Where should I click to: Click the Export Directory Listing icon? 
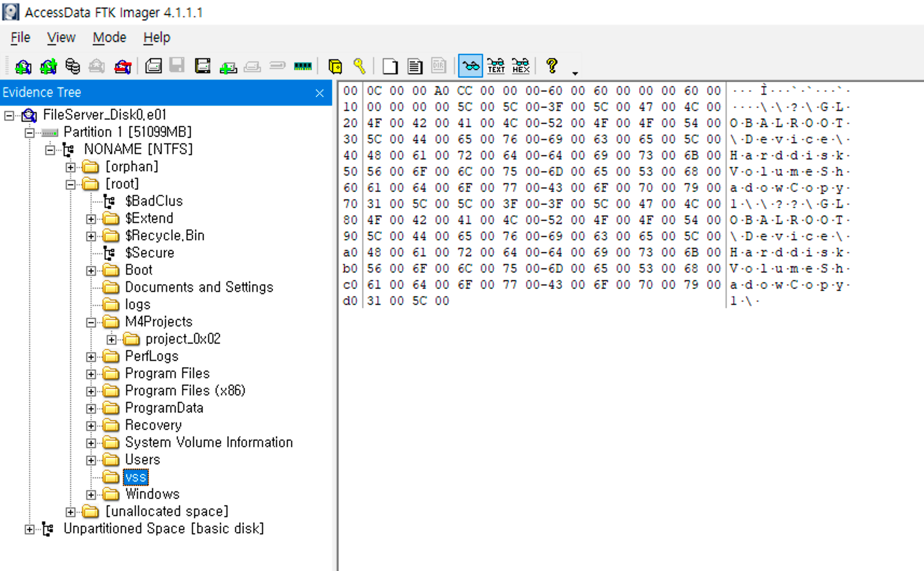coord(439,66)
